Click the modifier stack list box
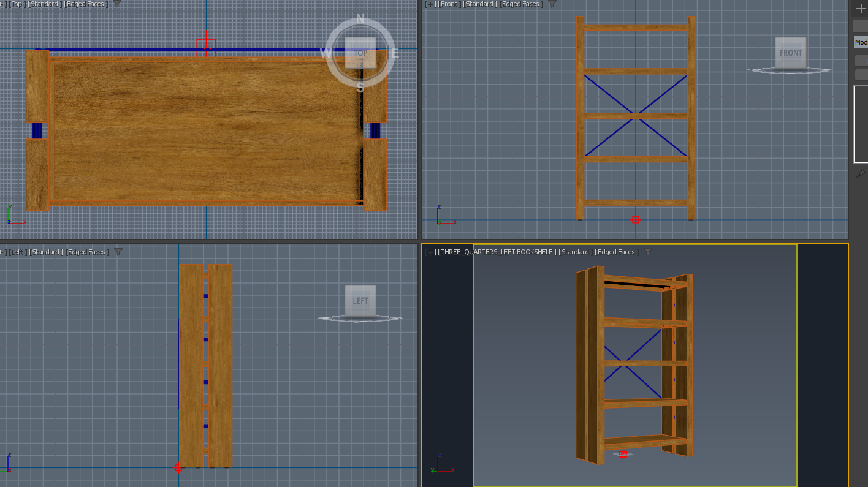The image size is (868, 487). [861, 124]
